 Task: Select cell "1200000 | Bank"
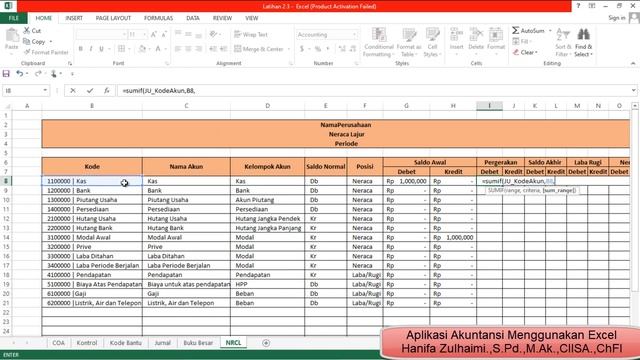pos(92,190)
